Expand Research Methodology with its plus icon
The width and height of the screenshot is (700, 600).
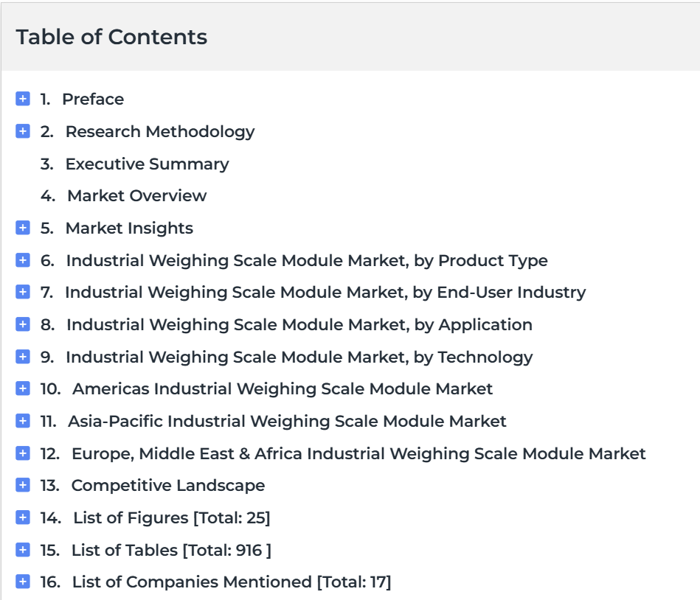pos(23,131)
